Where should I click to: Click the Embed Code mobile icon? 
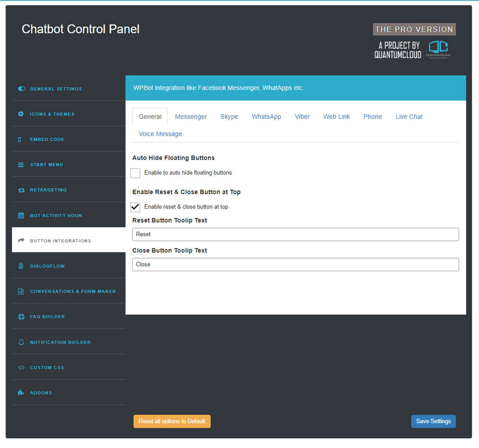[20, 140]
